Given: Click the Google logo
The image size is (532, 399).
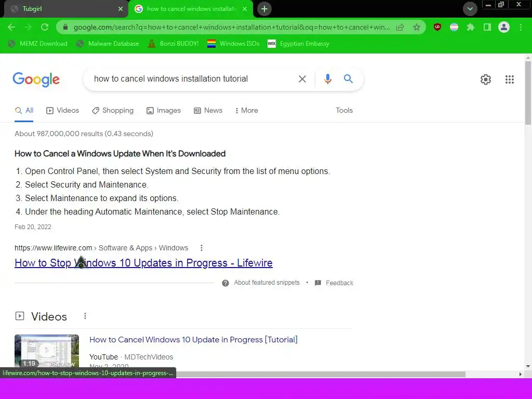Looking at the screenshot, I should [x=36, y=79].
